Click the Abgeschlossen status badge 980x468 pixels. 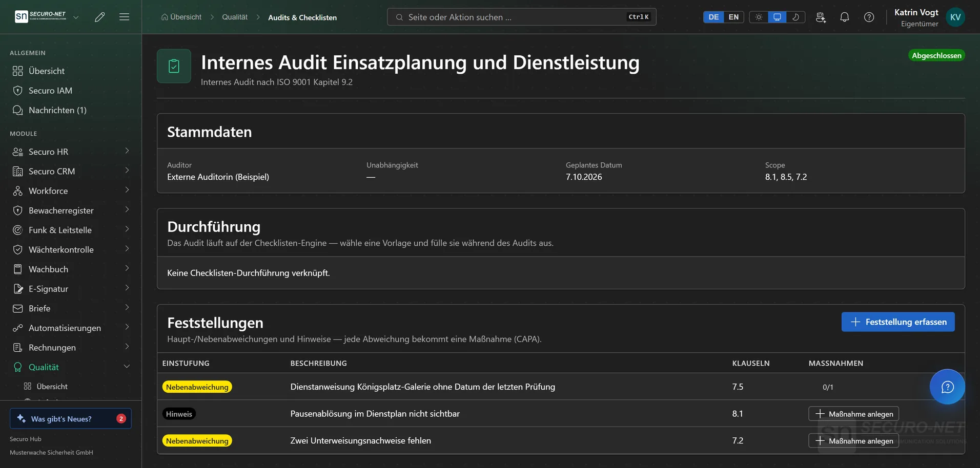pyautogui.click(x=936, y=55)
